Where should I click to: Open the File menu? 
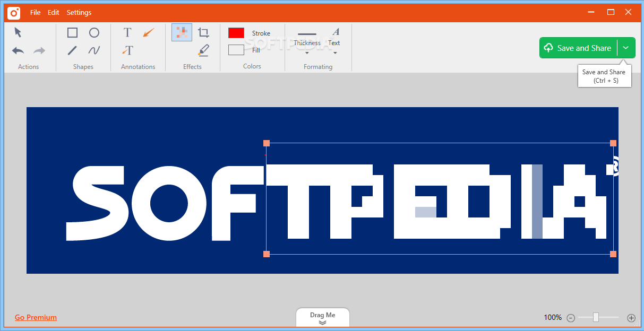(35, 12)
